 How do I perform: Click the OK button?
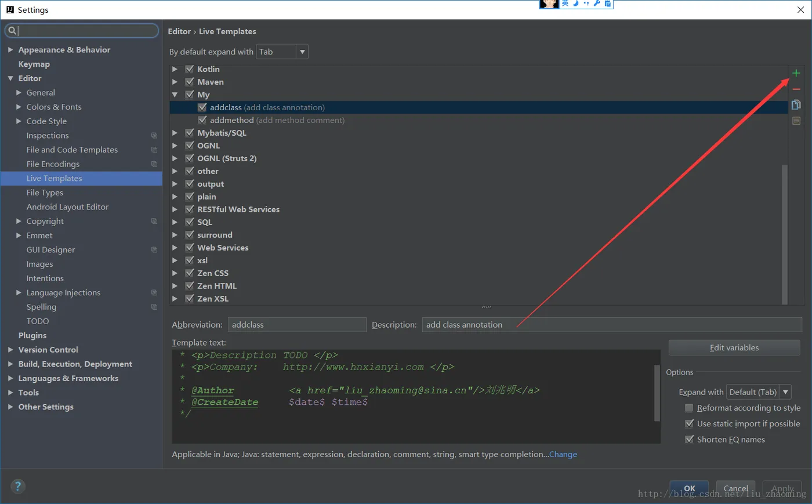click(x=689, y=488)
